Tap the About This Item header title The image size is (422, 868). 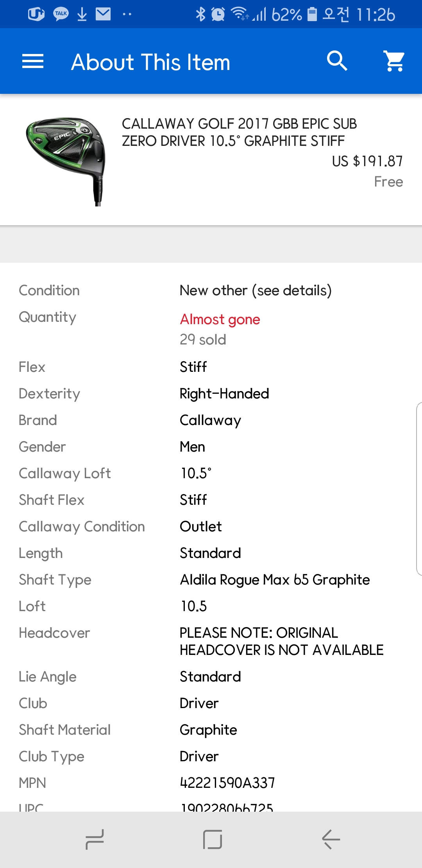click(x=151, y=62)
